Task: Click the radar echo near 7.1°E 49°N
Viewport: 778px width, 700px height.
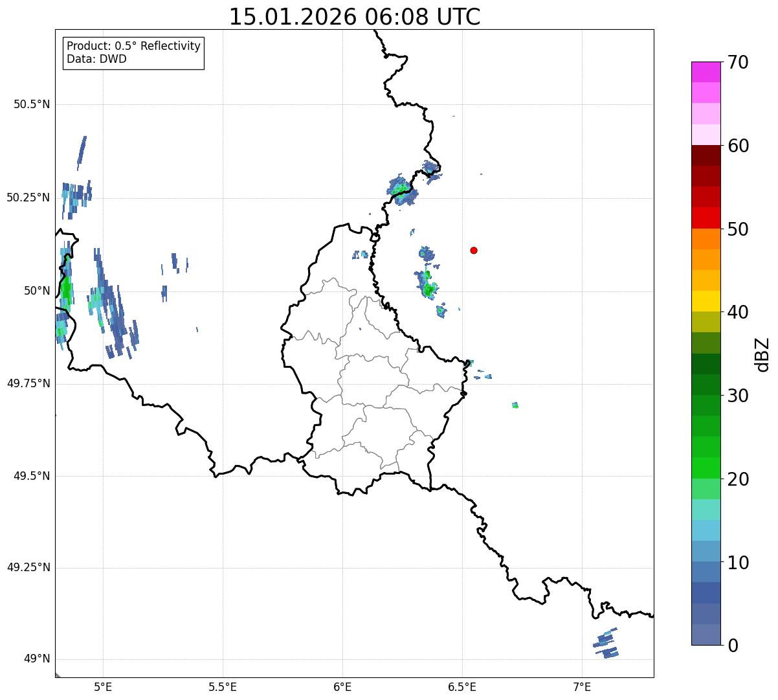Action: (x=606, y=644)
